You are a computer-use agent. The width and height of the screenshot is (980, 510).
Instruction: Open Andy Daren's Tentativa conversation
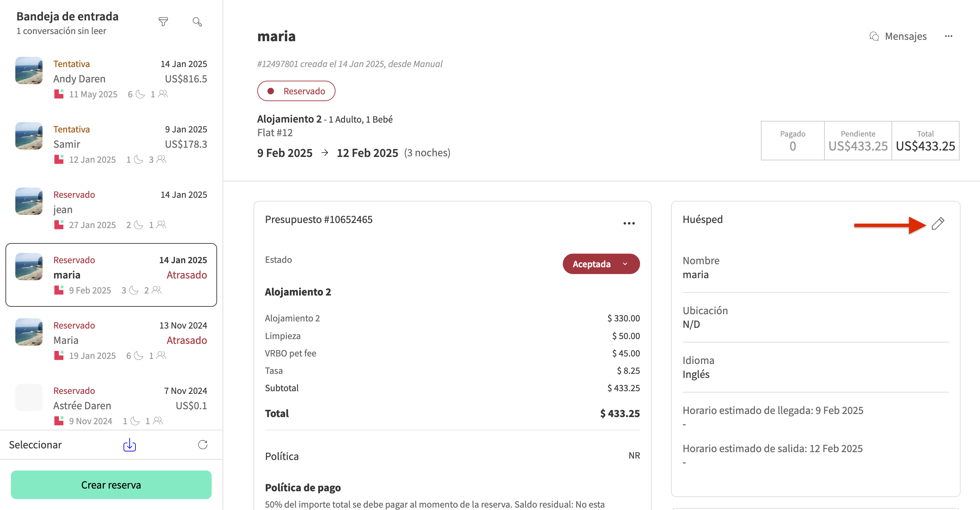(x=111, y=78)
